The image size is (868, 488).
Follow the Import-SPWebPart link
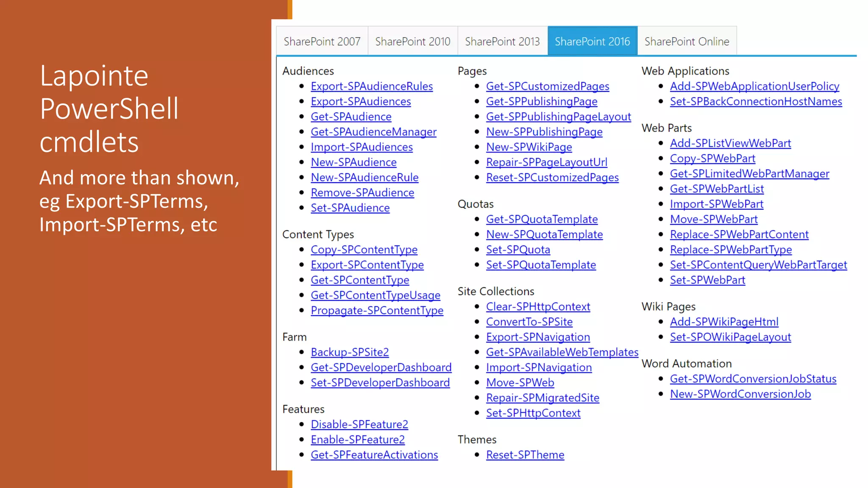point(717,204)
